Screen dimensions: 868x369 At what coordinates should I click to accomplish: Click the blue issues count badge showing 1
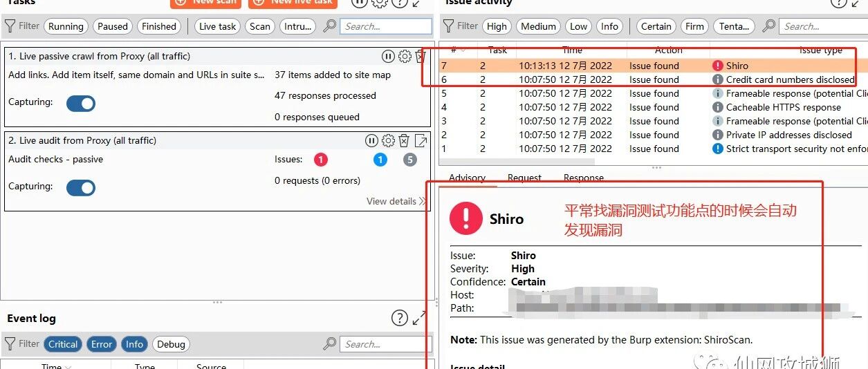380,160
